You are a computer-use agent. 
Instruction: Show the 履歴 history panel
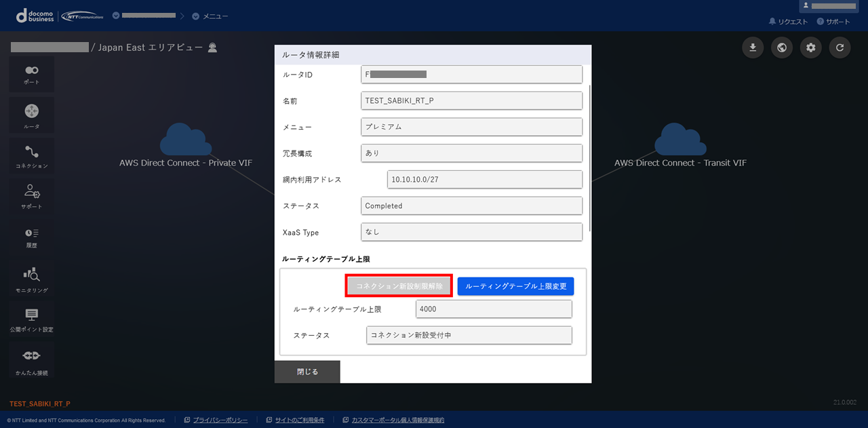click(31, 237)
